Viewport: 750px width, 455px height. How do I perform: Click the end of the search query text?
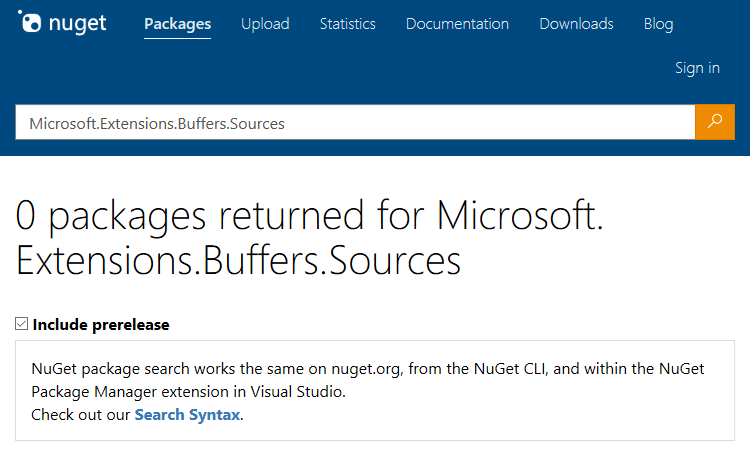[x=286, y=123]
